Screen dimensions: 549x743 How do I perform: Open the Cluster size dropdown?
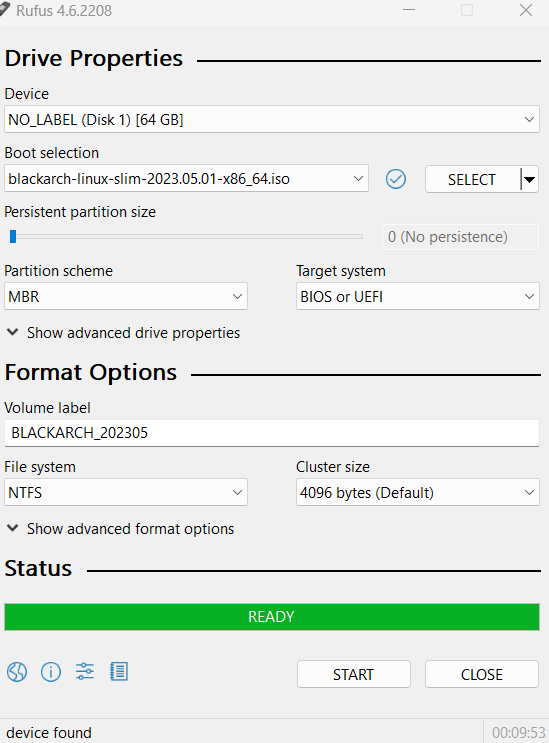tap(418, 492)
